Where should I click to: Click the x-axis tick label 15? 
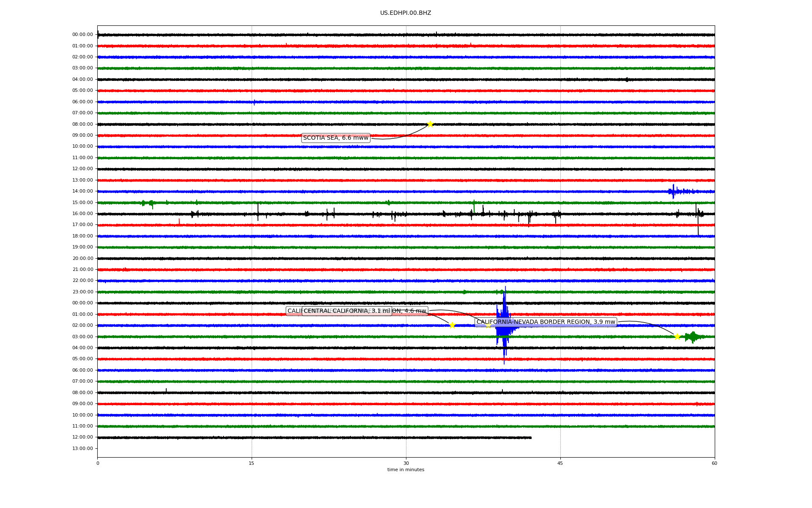click(252, 463)
